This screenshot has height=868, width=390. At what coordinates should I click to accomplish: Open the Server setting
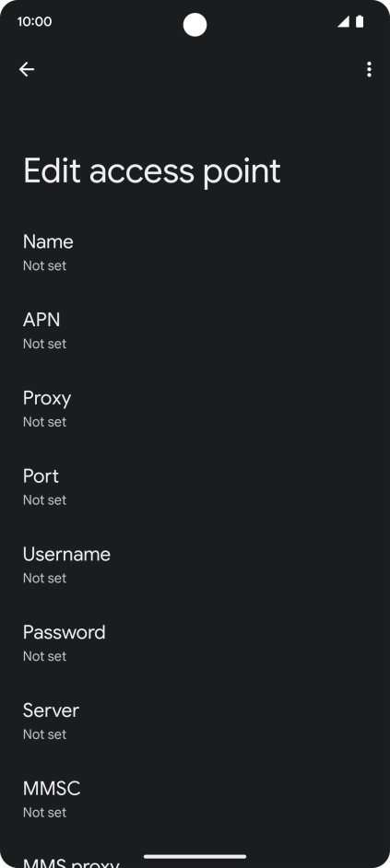(x=195, y=721)
